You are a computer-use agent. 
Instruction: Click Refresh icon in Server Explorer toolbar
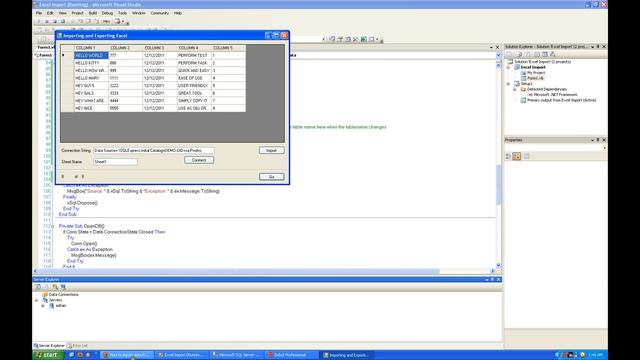(x=38, y=287)
